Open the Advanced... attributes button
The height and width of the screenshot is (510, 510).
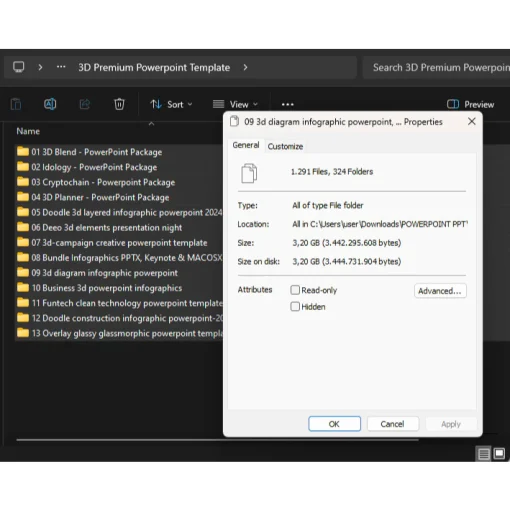click(440, 291)
